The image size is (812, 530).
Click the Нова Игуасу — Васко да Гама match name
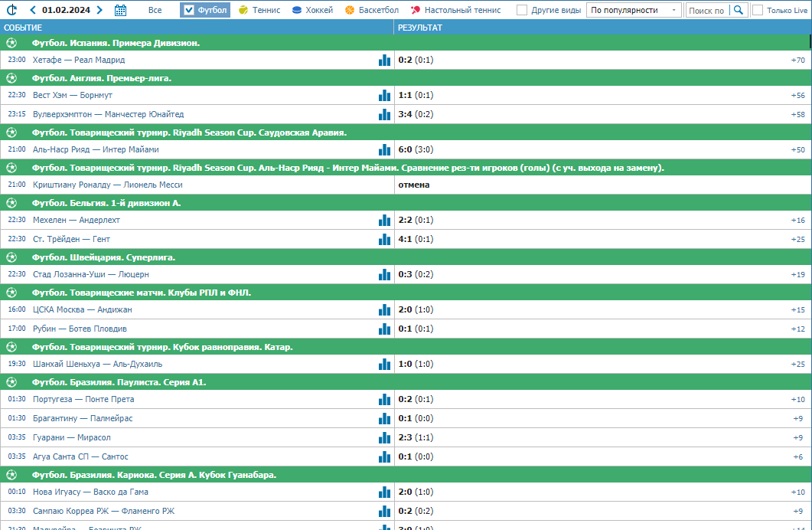pos(90,492)
